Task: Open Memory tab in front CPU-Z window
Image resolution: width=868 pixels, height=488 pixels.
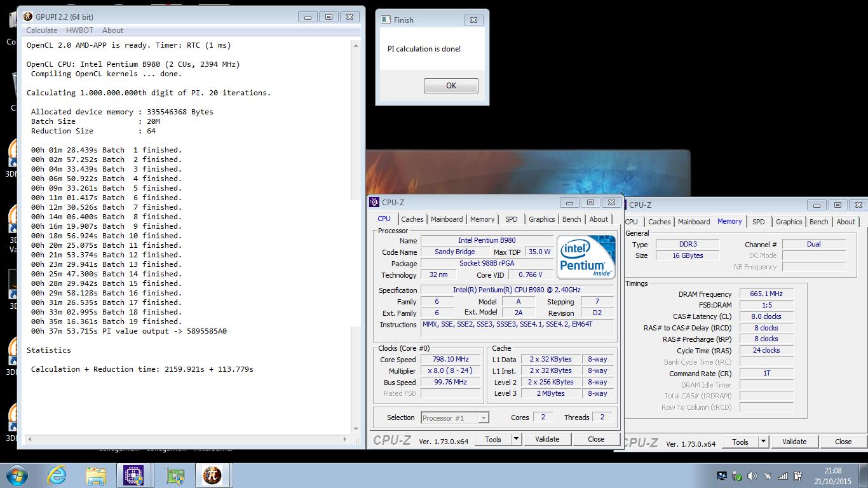Action: [x=482, y=219]
